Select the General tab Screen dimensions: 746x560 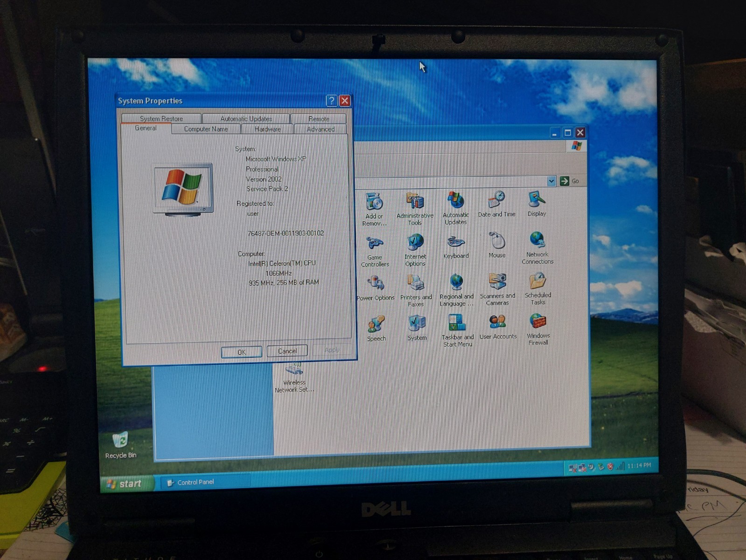pyautogui.click(x=146, y=128)
